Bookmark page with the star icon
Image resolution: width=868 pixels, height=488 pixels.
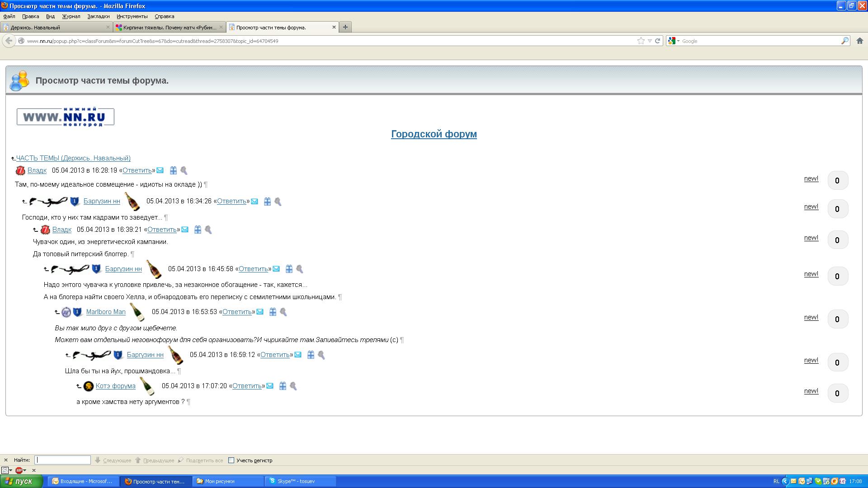coord(641,41)
